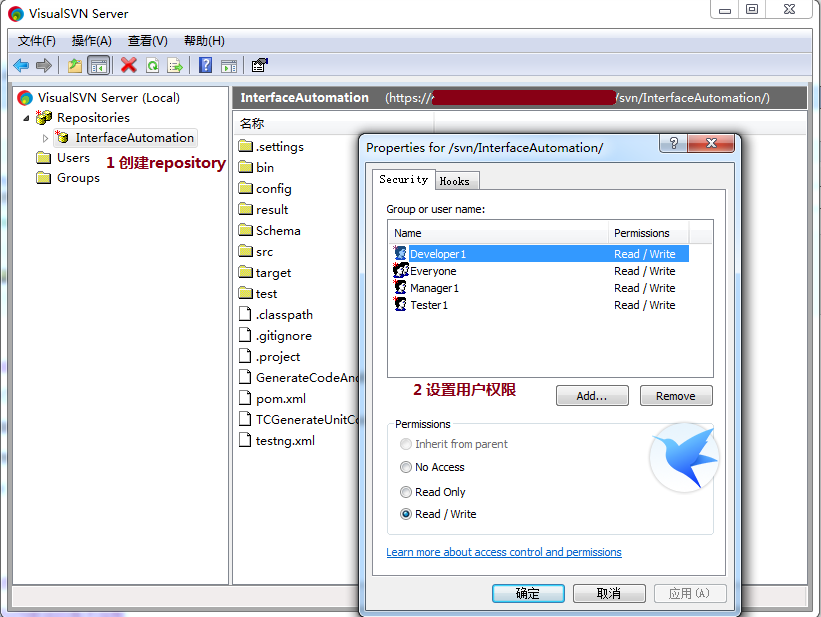Image resolution: width=821 pixels, height=617 pixels.
Task: Select the .project file
Action: click(270, 356)
